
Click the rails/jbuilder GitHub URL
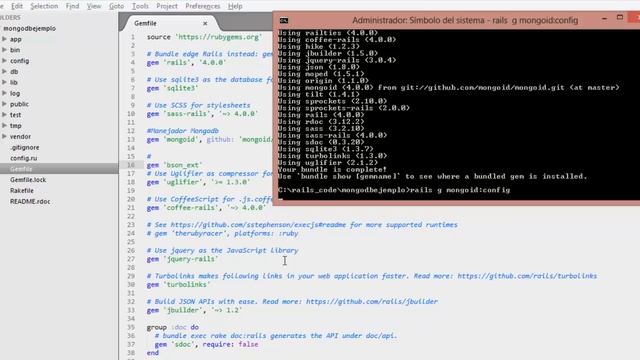[x=371, y=302]
